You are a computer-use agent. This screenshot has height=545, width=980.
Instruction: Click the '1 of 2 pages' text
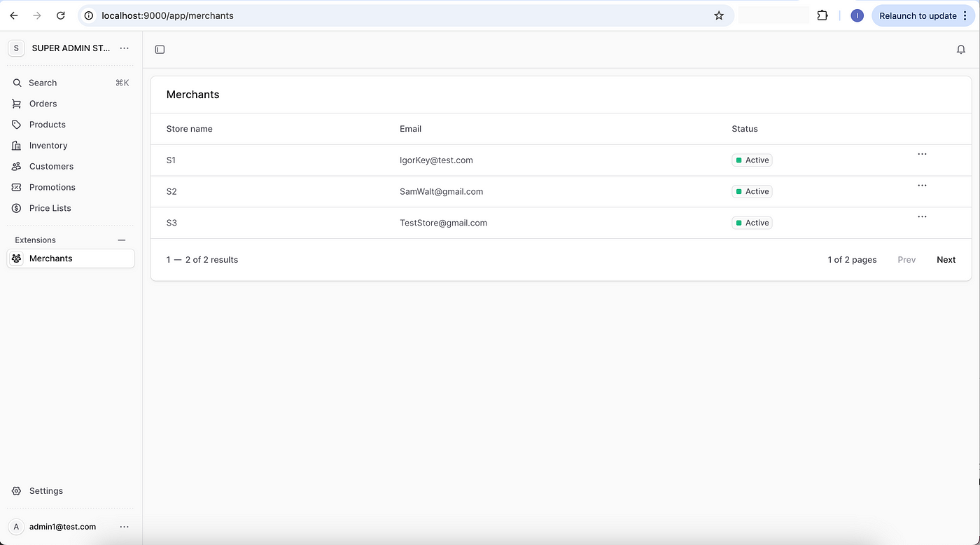pyautogui.click(x=852, y=260)
